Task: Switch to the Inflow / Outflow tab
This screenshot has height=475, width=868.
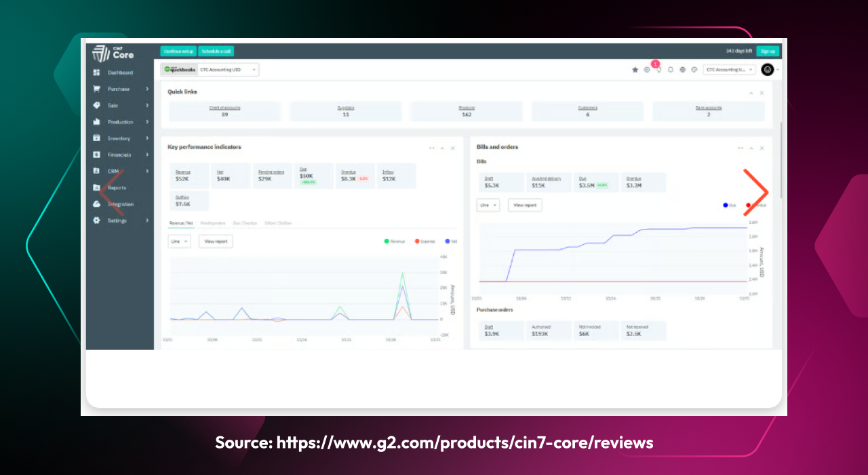Action: pos(278,223)
